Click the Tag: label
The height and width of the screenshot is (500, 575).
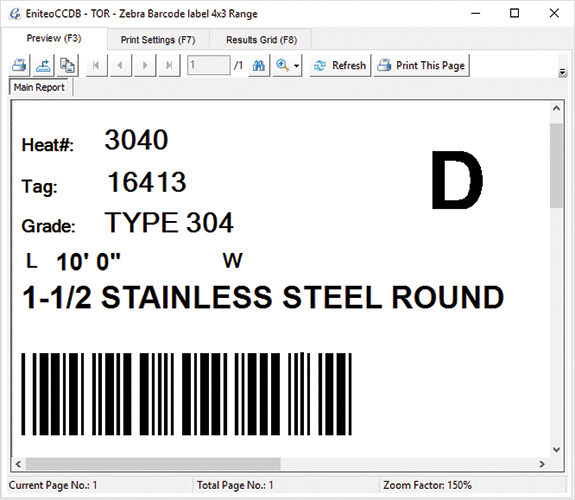point(40,186)
